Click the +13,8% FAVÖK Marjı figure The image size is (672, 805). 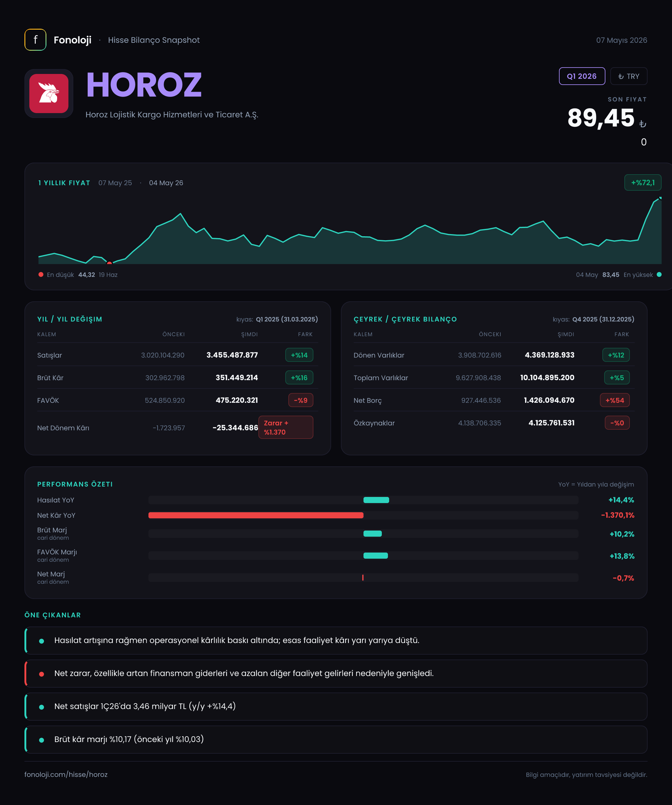622,556
